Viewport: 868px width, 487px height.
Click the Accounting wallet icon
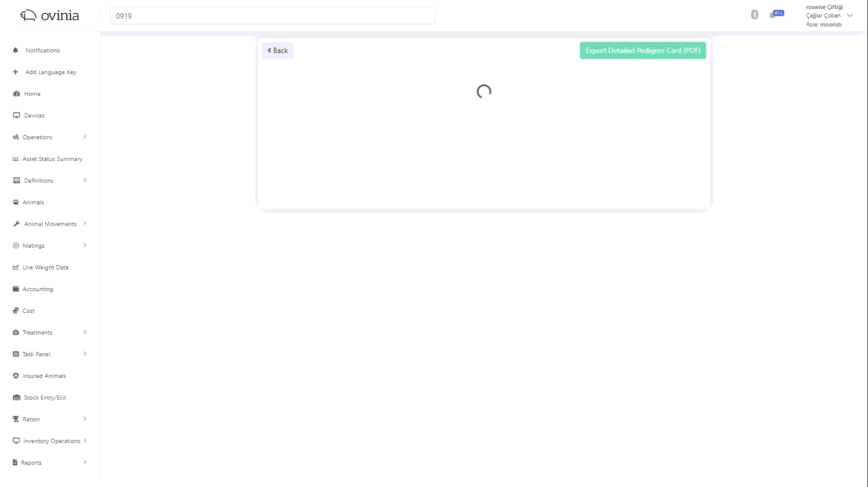16,289
